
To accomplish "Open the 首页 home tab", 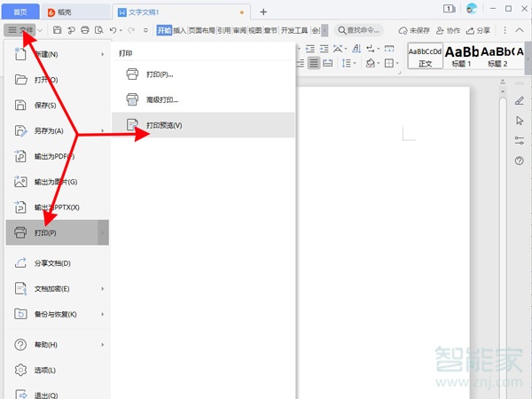I will pos(20,12).
